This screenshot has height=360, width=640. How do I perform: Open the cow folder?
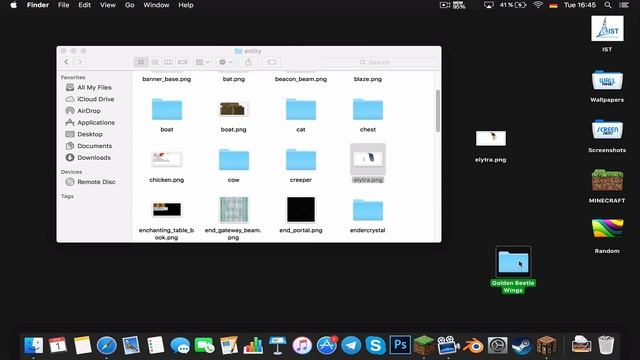233,160
